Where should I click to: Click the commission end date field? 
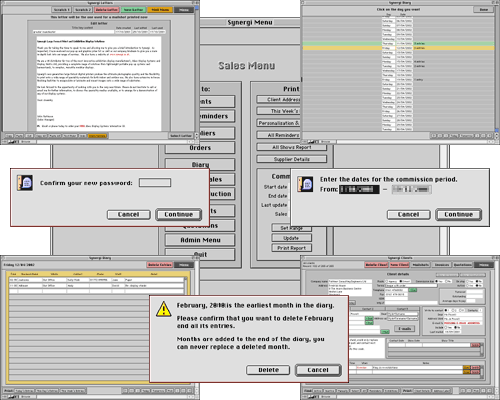[x=412, y=189]
